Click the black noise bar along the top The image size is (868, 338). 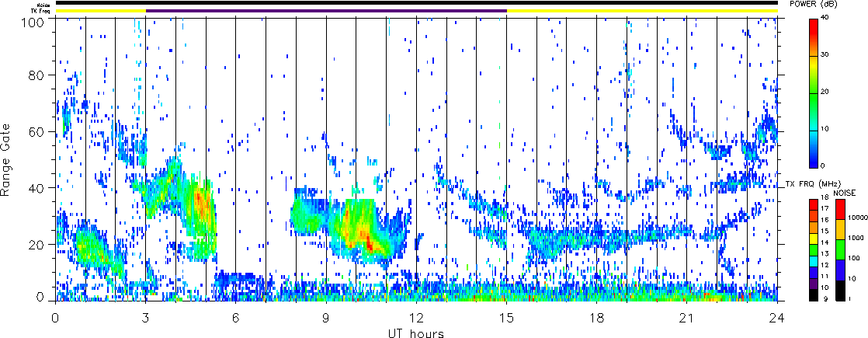coord(416,3)
